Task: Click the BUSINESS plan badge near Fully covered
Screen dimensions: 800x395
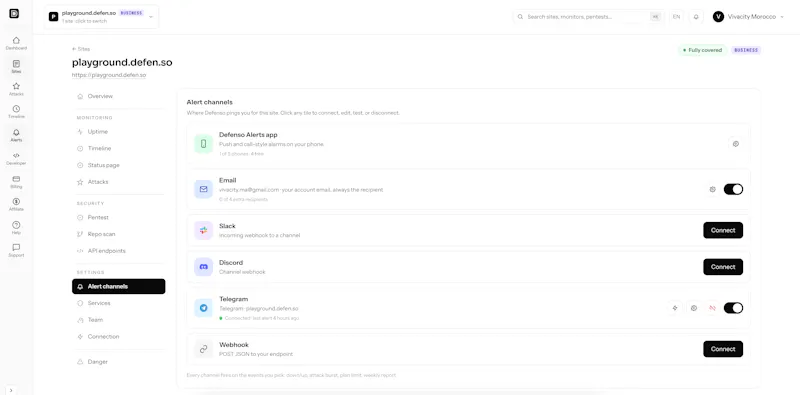Action: 746,50
